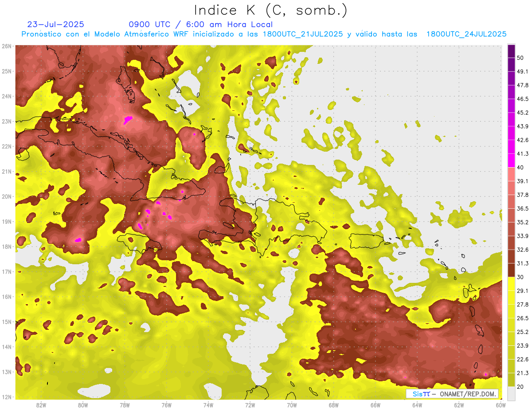Click the '26N' latitude label
Image resolution: width=532 pixels, height=411 pixels.
7,46
